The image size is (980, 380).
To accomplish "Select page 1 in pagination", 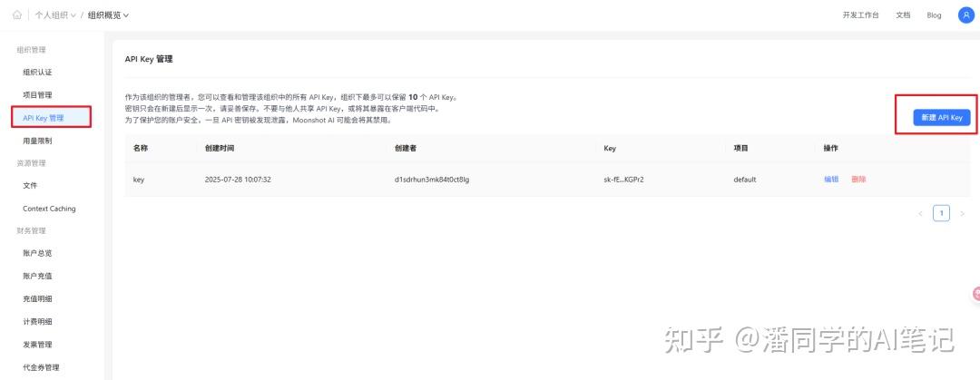I will pyautogui.click(x=941, y=213).
